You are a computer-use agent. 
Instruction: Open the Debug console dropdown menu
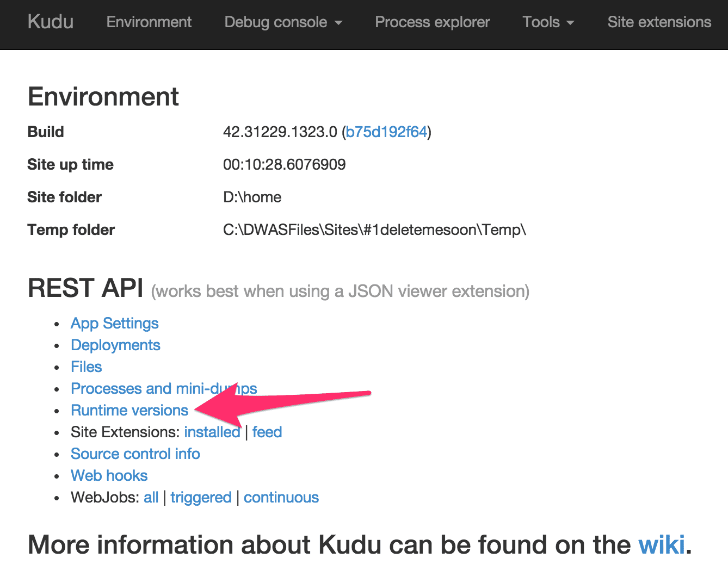pyautogui.click(x=283, y=22)
